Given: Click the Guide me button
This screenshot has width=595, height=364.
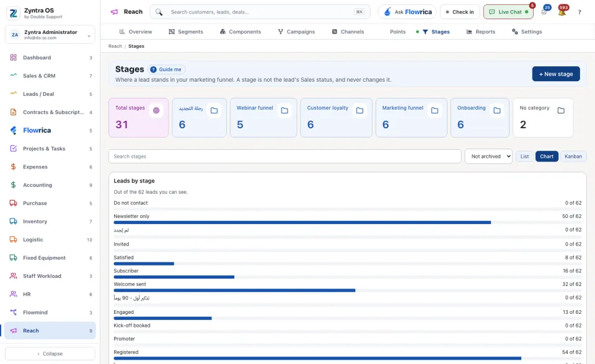Looking at the screenshot, I should [167, 69].
